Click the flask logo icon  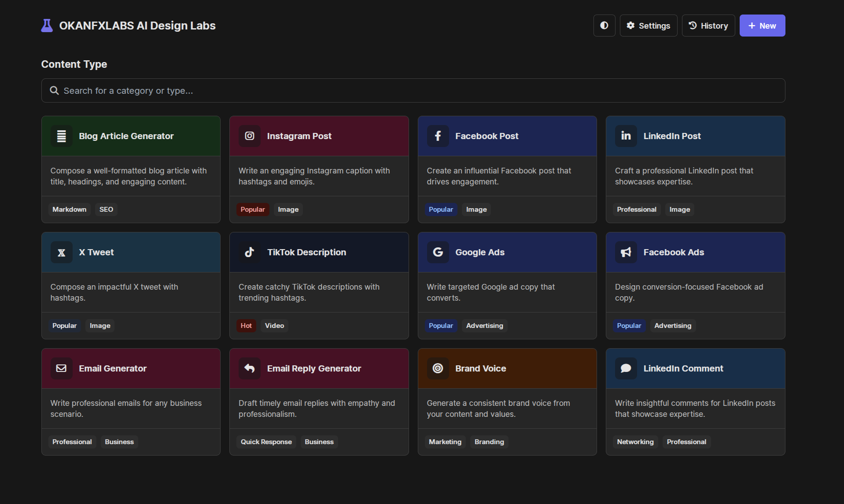click(47, 26)
